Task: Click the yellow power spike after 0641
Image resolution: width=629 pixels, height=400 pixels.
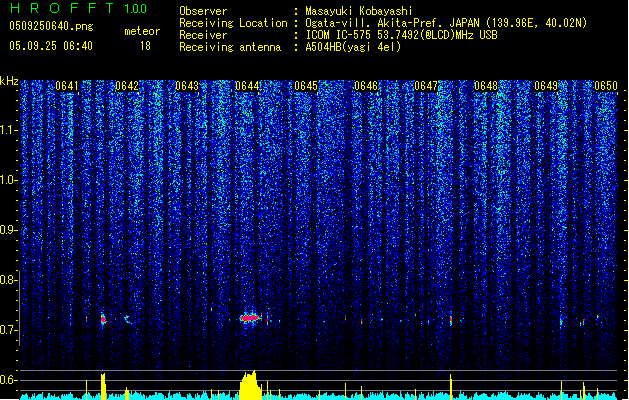Action: [x=103, y=386]
